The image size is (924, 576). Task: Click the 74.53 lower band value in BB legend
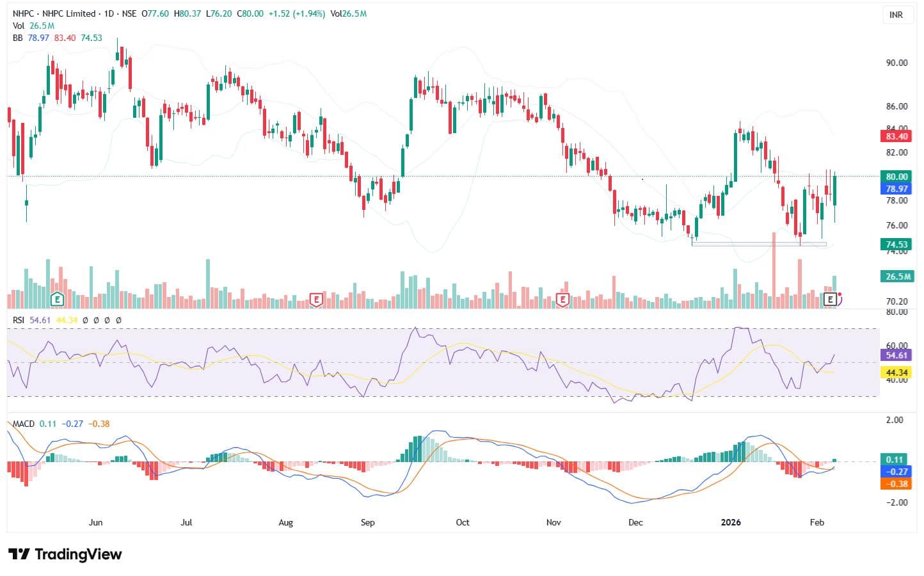coord(92,38)
